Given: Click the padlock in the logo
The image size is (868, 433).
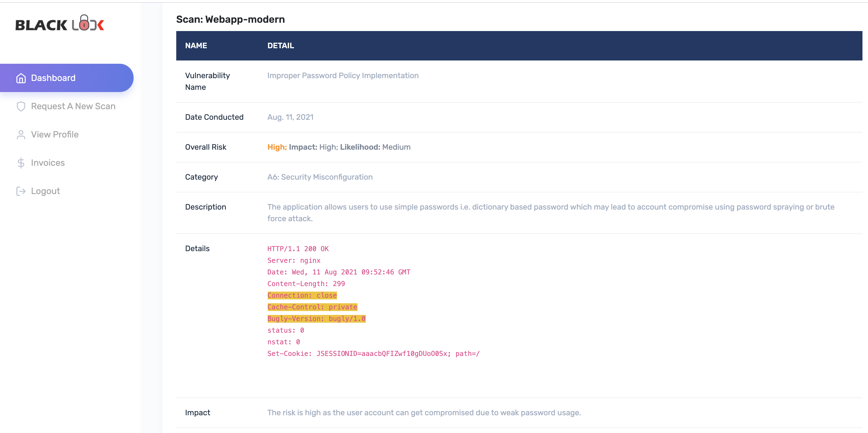Looking at the screenshot, I should click(x=84, y=23).
